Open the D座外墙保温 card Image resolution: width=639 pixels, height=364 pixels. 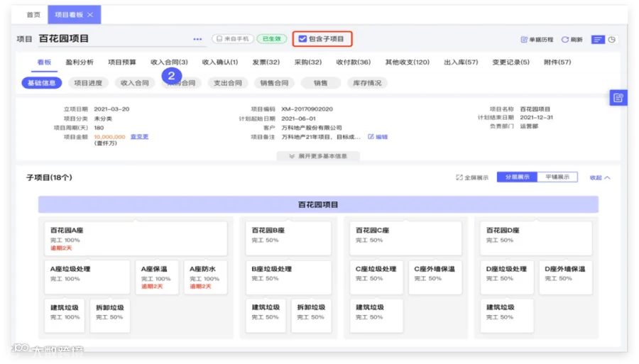pyautogui.click(x=566, y=277)
